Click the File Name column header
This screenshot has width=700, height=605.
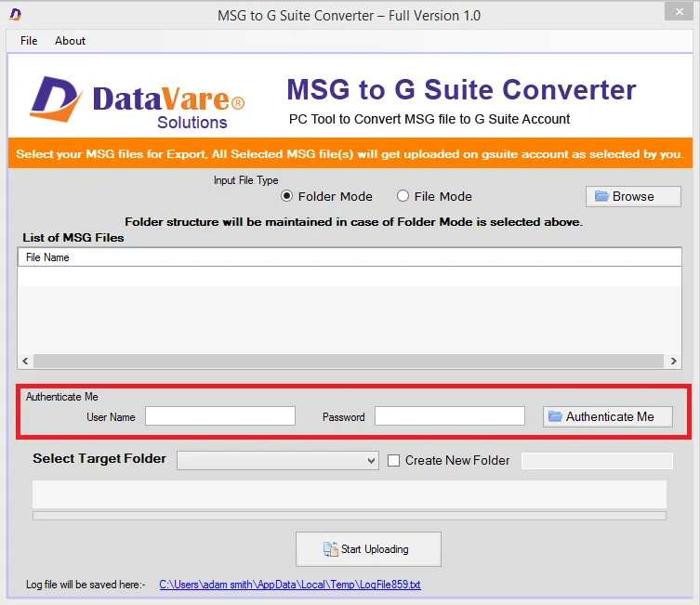[x=350, y=257]
